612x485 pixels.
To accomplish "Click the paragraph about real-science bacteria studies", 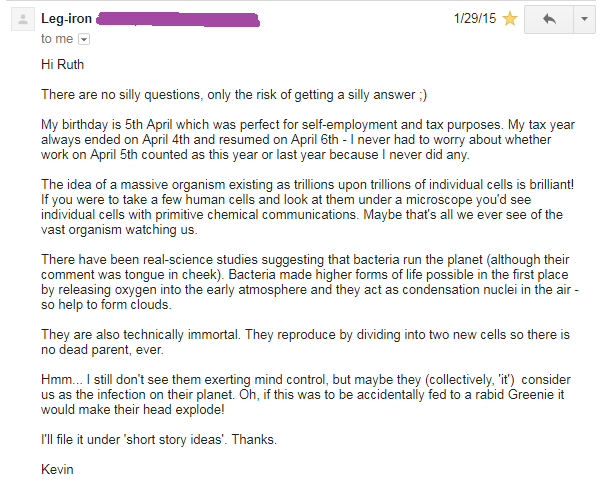I will coord(300,281).
